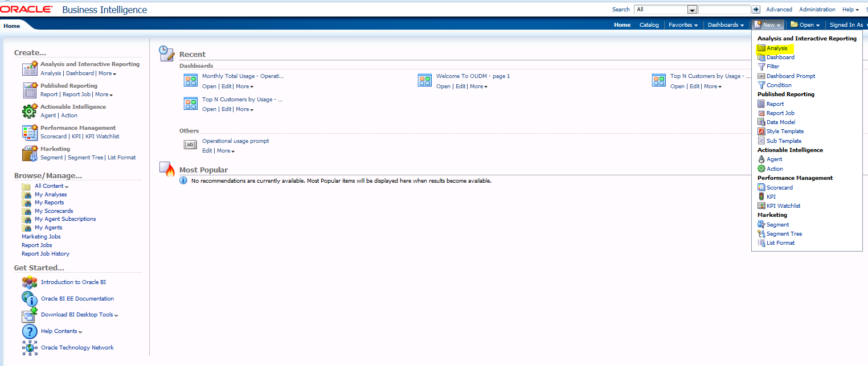Open the Open menu in header
Screen dimensions: 868x366
click(805, 25)
